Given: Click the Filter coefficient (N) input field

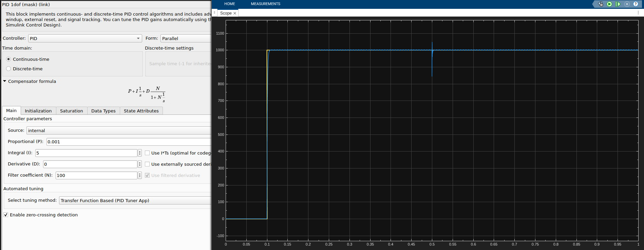Looking at the screenshot, I should coord(96,175).
